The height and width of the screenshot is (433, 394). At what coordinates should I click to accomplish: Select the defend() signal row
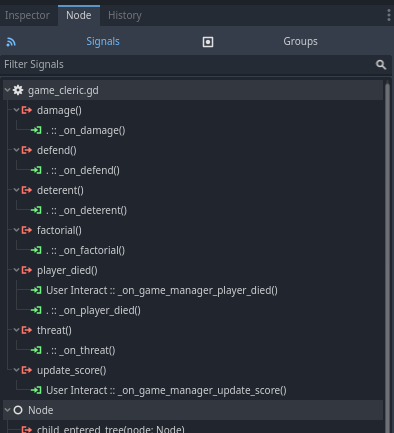[x=193, y=150]
